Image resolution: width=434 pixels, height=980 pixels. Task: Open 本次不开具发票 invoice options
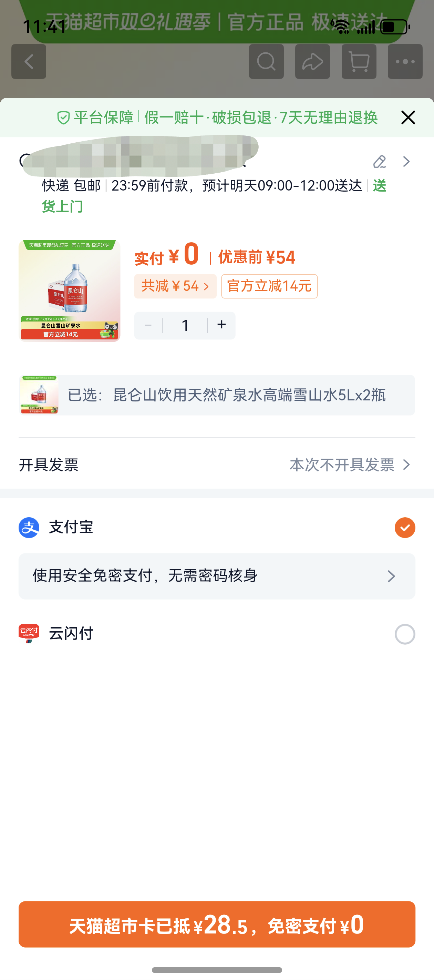coord(349,465)
